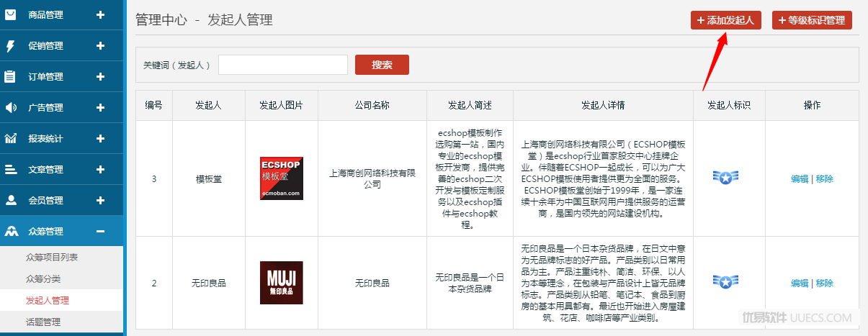Click the 发起人图片 column header
Viewport: 868px width, 336px height.
click(282, 105)
